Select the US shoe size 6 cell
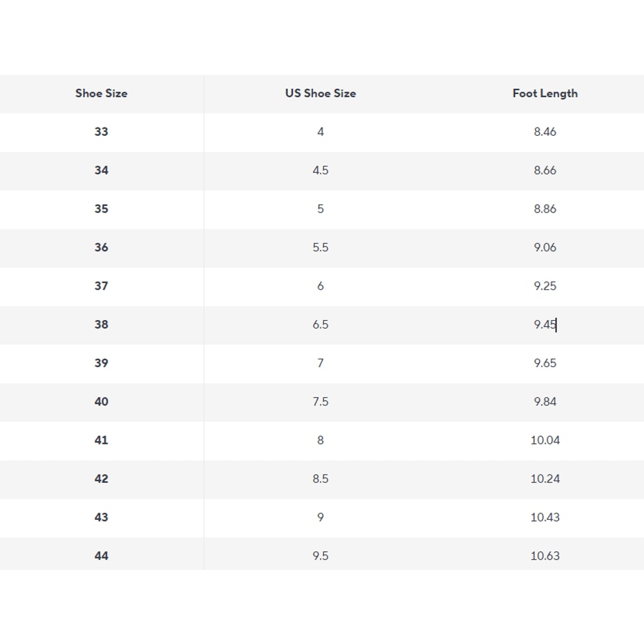The height and width of the screenshot is (644, 644). pyautogui.click(x=320, y=286)
